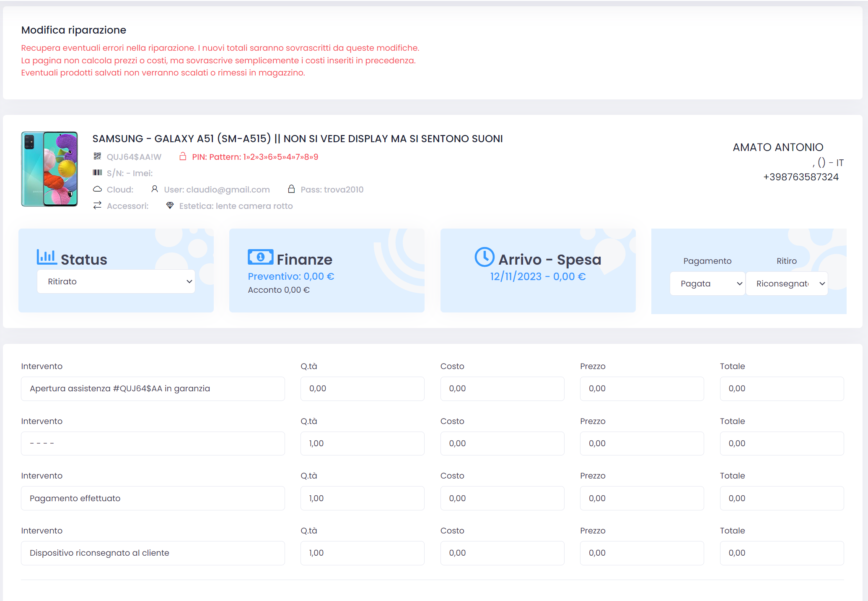Click the banknote Finanze icon
Viewport: 868px width, 601px height.
pyautogui.click(x=260, y=257)
